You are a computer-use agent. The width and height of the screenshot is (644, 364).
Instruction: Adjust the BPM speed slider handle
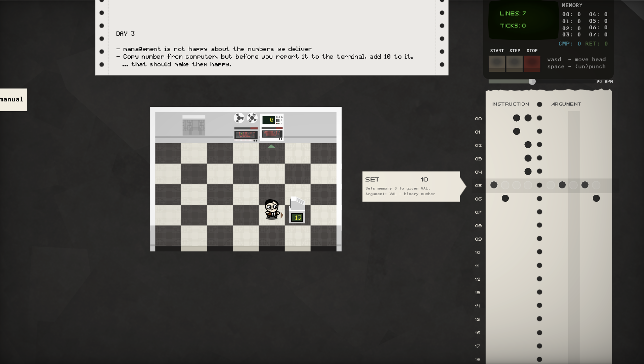tap(532, 82)
